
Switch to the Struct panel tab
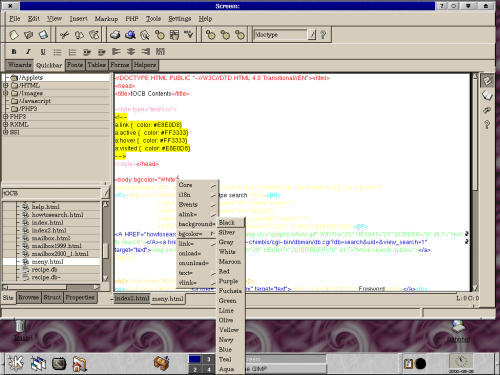[52, 297]
